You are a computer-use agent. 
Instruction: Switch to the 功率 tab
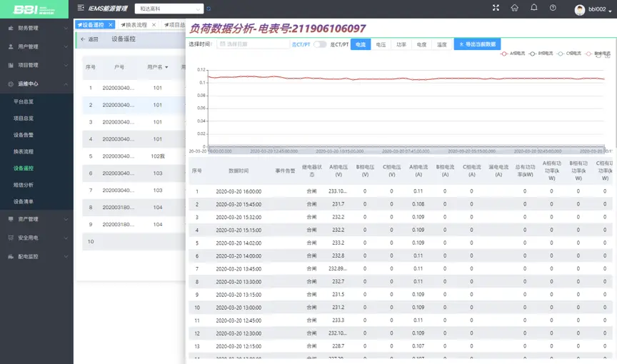click(401, 44)
